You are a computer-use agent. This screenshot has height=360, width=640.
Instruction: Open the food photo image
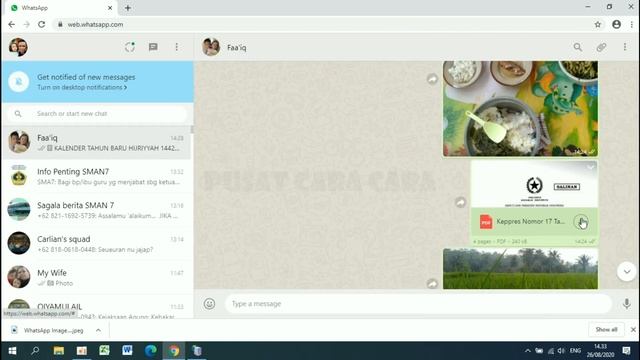pyautogui.click(x=520, y=109)
